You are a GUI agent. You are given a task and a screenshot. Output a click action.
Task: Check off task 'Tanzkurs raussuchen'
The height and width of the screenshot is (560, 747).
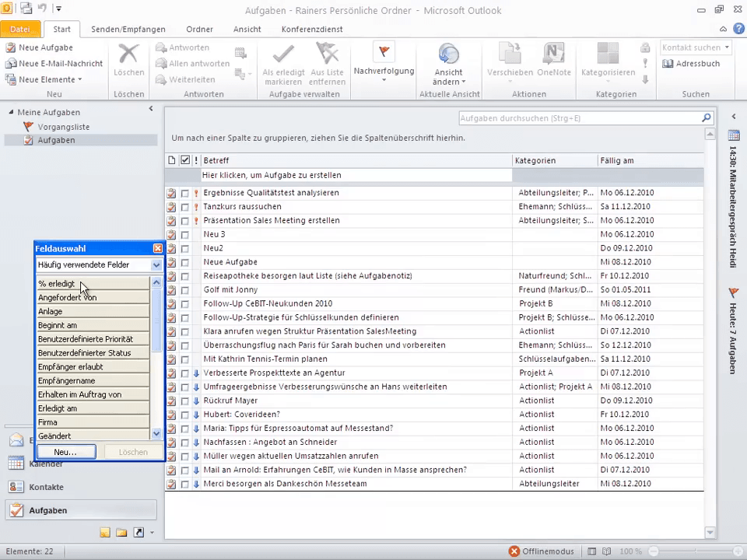185,207
